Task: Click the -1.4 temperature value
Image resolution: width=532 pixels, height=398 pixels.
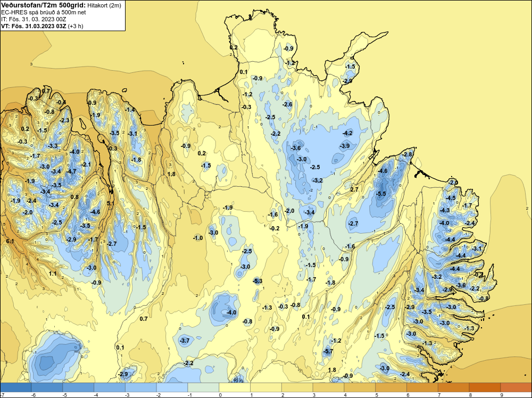Action: (x=130, y=110)
